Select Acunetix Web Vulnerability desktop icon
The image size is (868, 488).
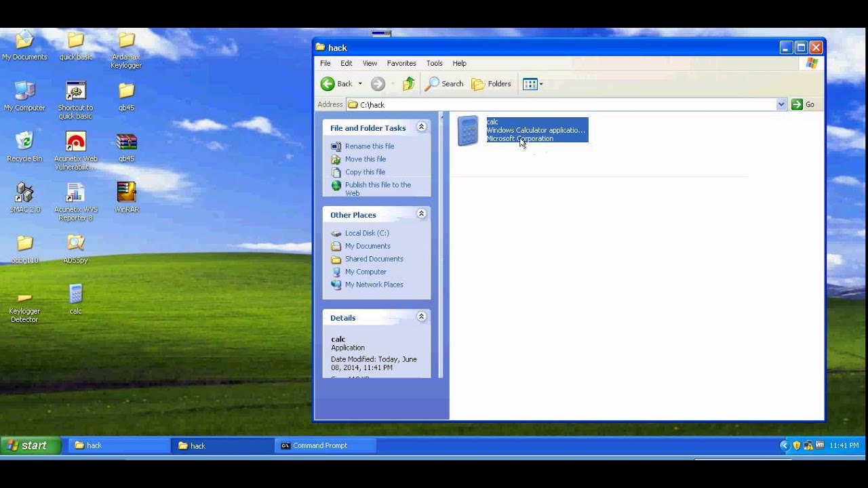click(76, 142)
